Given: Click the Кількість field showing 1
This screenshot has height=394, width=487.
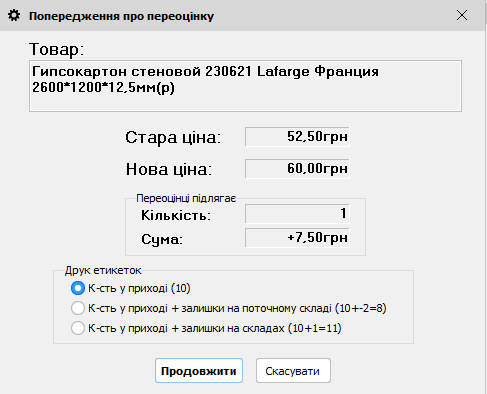Looking at the screenshot, I should pyautogui.click(x=297, y=214).
